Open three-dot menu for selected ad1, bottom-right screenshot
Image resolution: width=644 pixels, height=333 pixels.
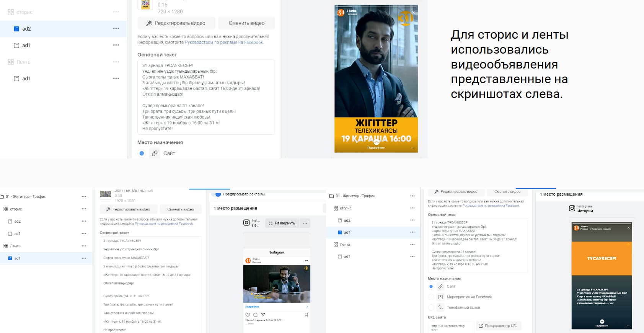tap(412, 232)
